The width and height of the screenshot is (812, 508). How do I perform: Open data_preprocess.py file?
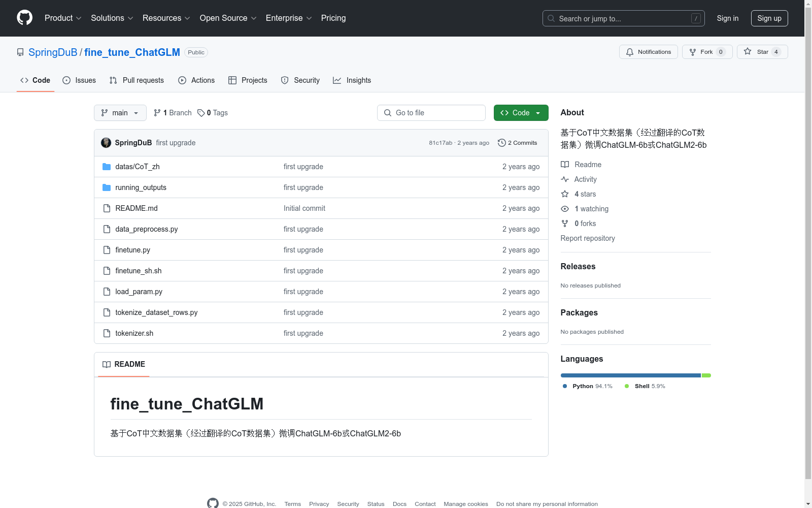tap(147, 229)
